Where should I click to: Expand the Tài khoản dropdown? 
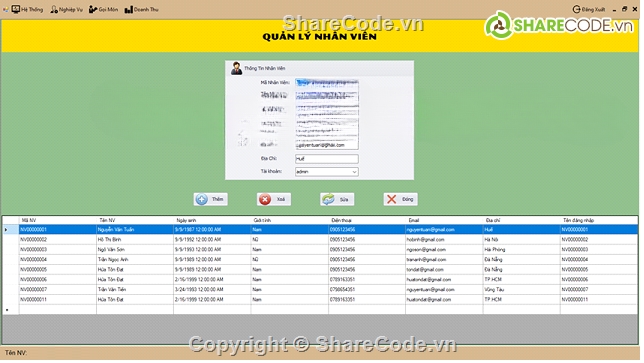[x=355, y=172]
